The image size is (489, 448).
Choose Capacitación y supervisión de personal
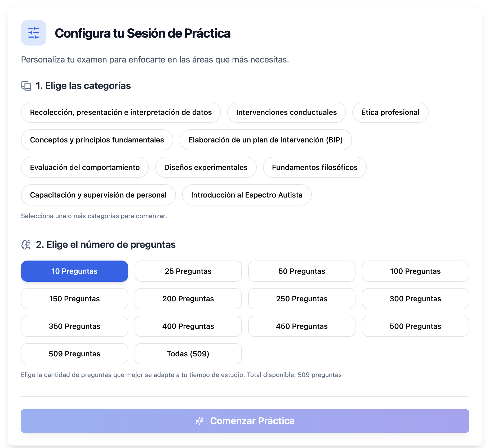pos(98,195)
